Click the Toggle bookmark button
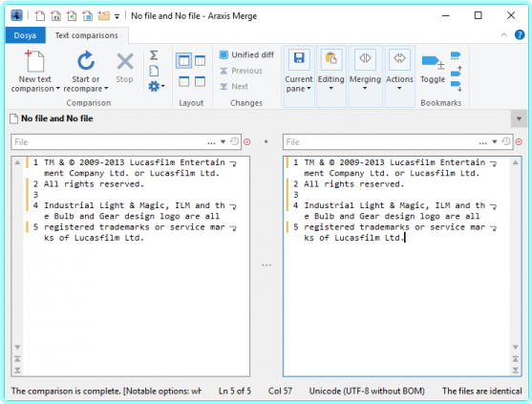532x404 pixels. pos(433,68)
